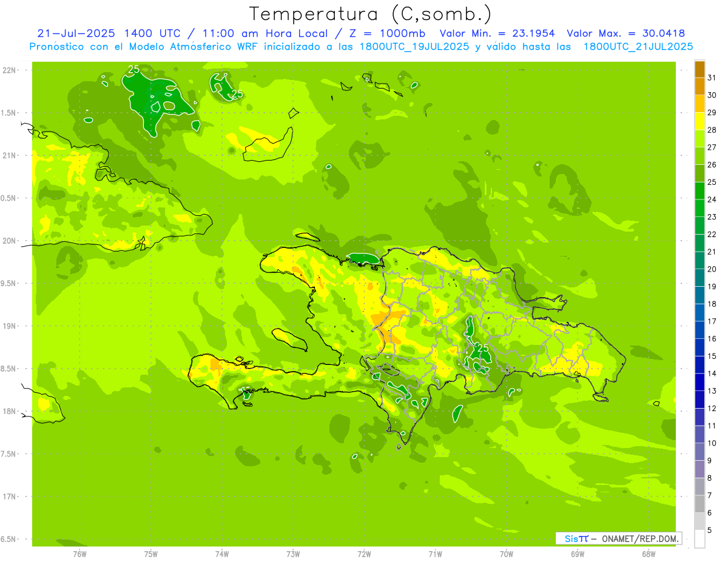Pick the yellow colorbar swatch between 28 and 29
This screenshot has width=728, height=562.
coord(699,121)
